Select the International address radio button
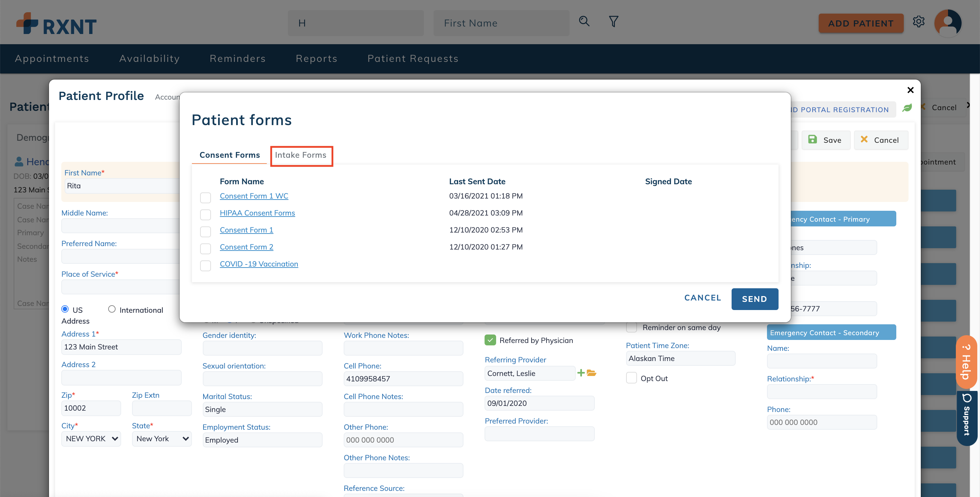This screenshot has height=497, width=980. tap(112, 309)
